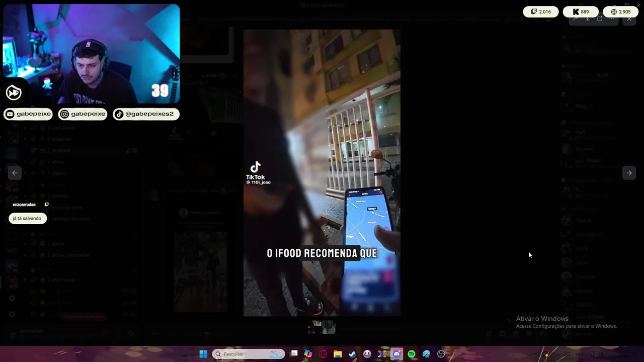Click the TikTok video in the viewer

pos(322,173)
